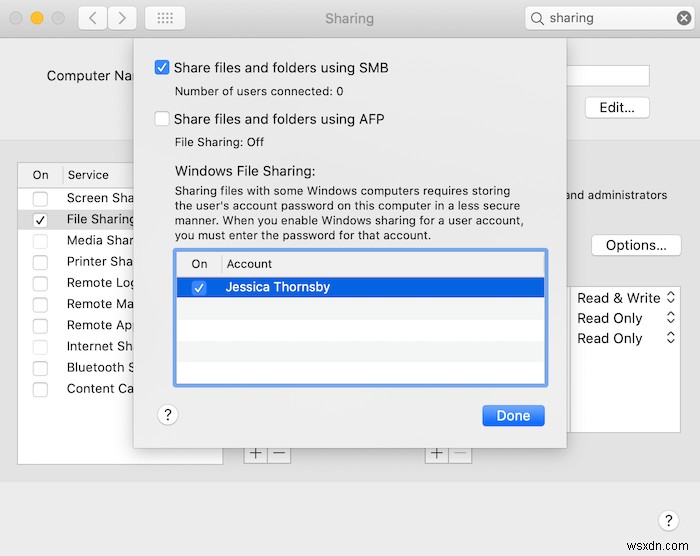
Task: Click the Computer Name text field
Action: pos(608,75)
